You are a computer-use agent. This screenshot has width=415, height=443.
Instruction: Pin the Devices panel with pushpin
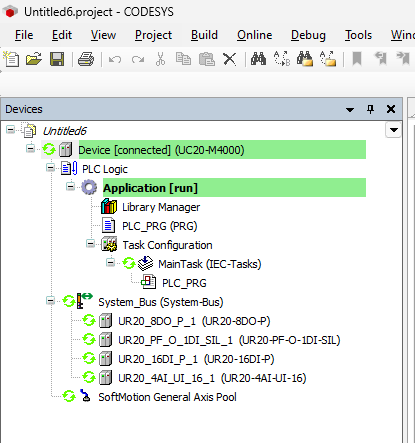coord(370,109)
